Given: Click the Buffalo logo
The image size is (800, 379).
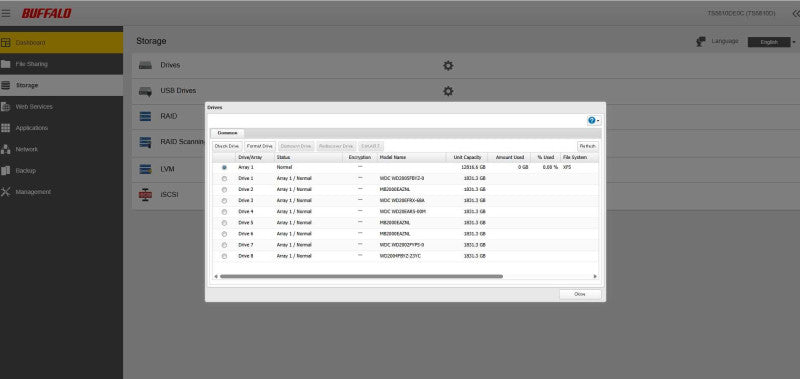Looking at the screenshot, I should point(46,14).
